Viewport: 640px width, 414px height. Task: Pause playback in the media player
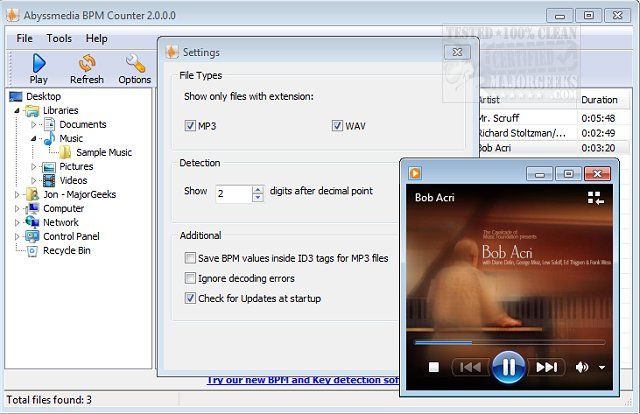(508, 367)
